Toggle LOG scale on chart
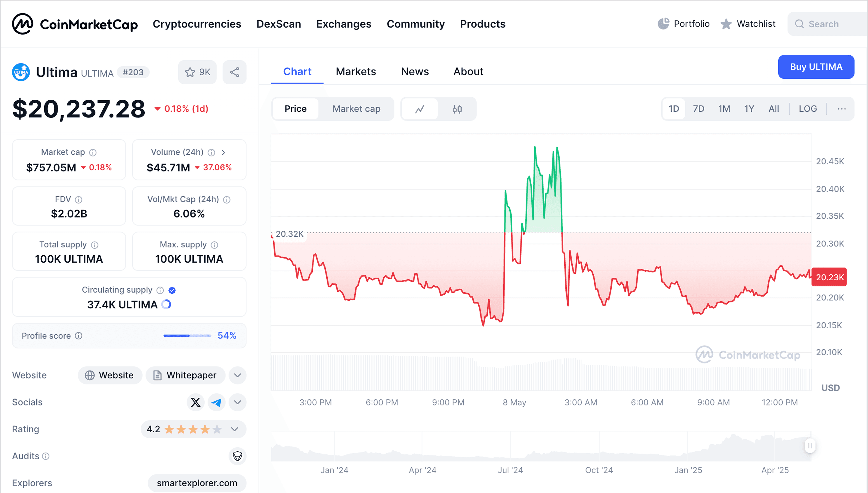This screenshot has height=493, width=868. [x=808, y=109]
